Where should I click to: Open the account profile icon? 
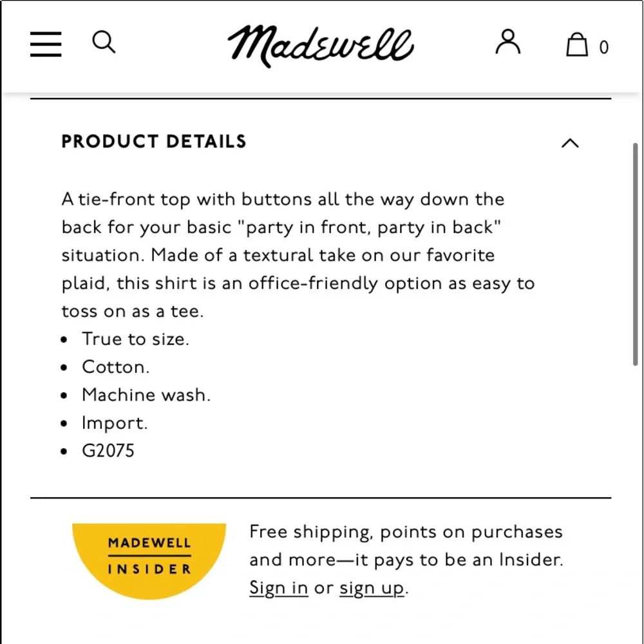tap(507, 41)
